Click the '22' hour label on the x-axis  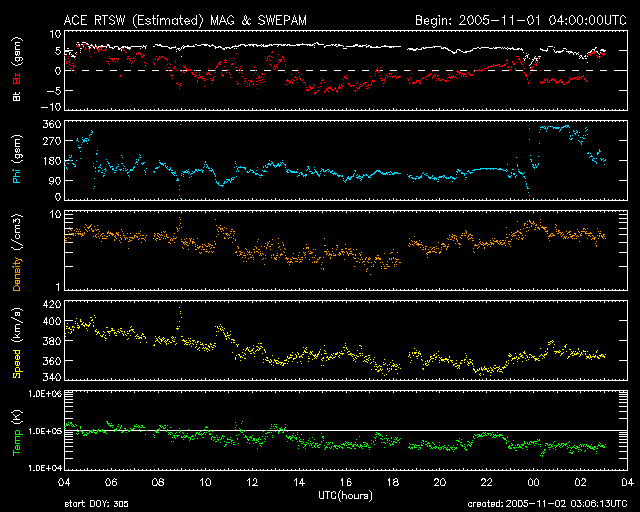pyautogui.click(x=487, y=483)
